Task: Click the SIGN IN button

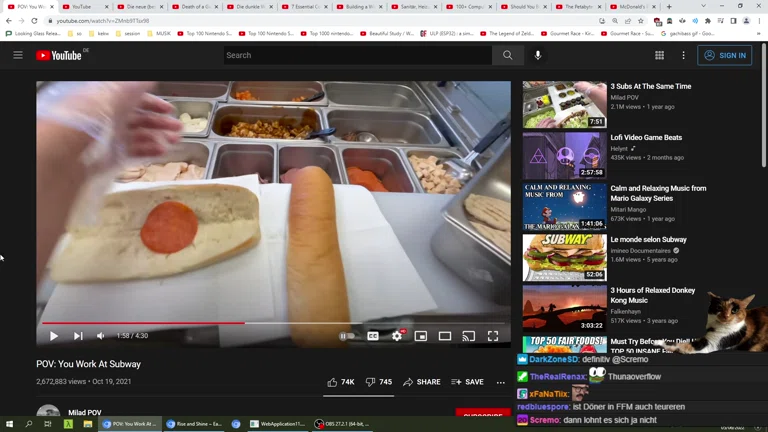Action: [x=724, y=55]
